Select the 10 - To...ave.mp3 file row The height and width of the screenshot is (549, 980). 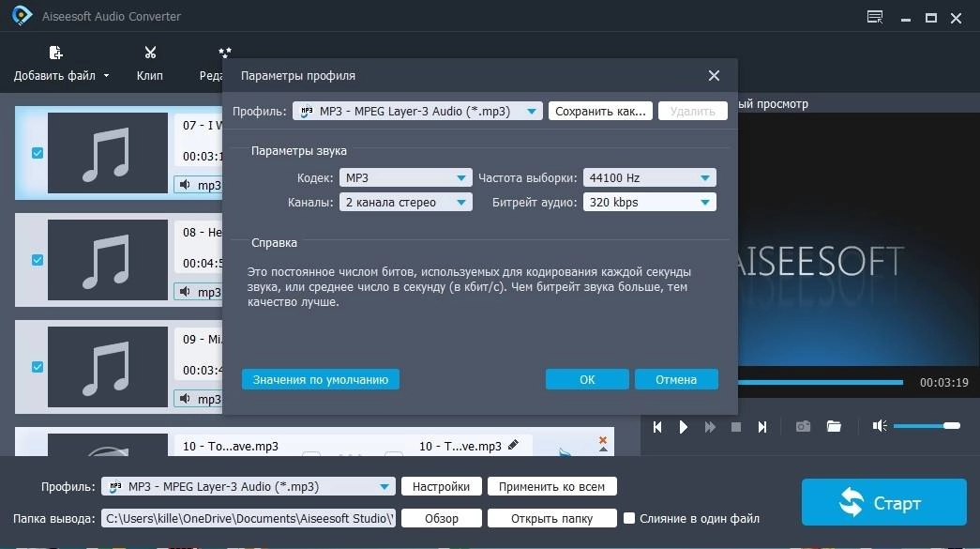[x=314, y=442]
